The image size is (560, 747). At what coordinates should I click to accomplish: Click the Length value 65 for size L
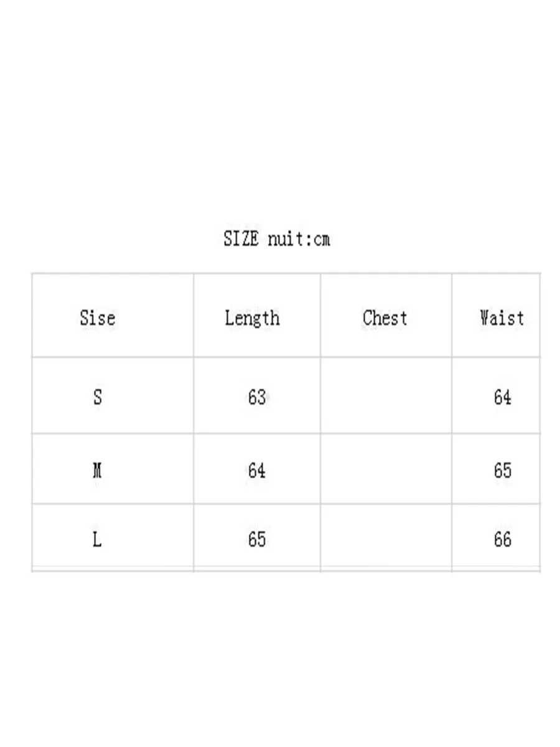[256, 539]
